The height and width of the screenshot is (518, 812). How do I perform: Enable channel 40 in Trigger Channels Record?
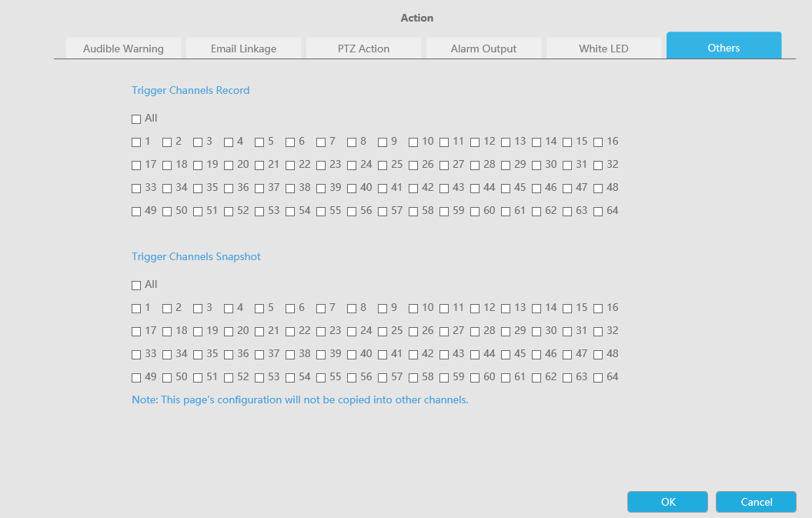pos(352,189)
